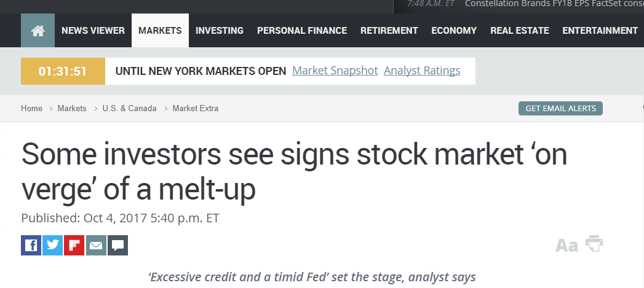
Task: Select the Markets navigation tab
Action: pyautogui.click(x=160, y=30)
